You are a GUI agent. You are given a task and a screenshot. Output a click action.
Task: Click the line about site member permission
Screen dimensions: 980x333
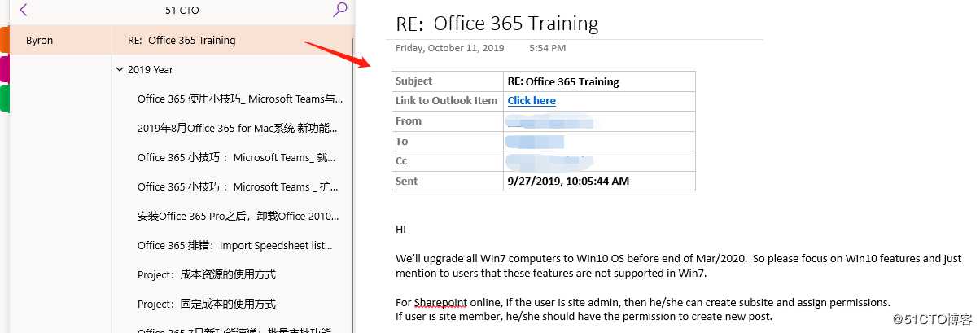click(x=584, y=316)
